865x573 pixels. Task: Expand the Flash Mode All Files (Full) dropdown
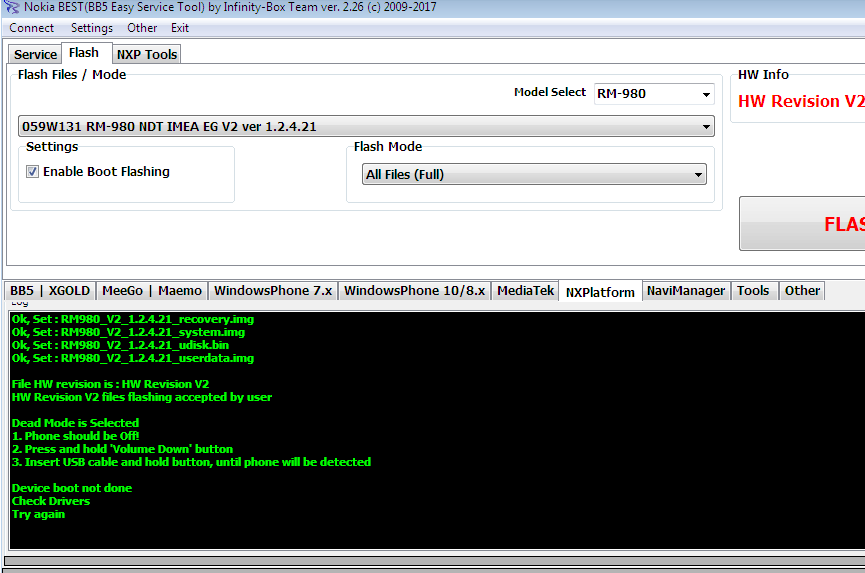[534, 174]
